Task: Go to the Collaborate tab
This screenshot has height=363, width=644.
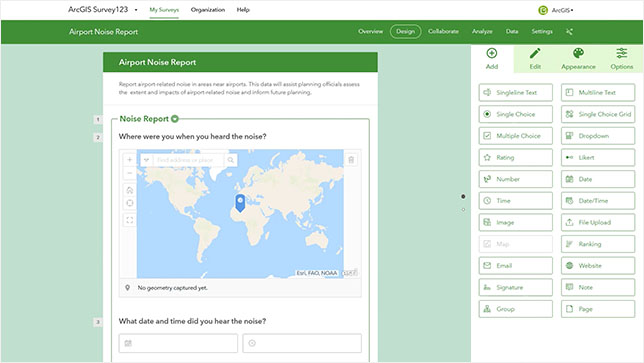Action: [x=443, y=32]
